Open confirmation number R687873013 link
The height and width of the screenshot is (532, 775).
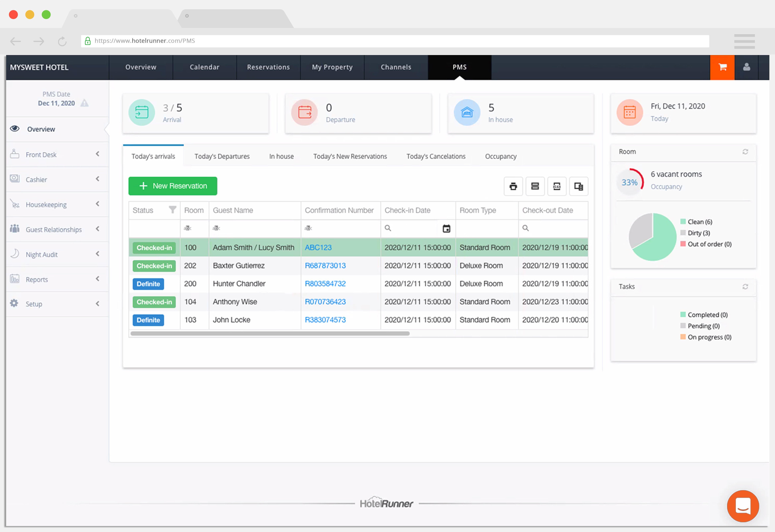click(x=325, y=266)
